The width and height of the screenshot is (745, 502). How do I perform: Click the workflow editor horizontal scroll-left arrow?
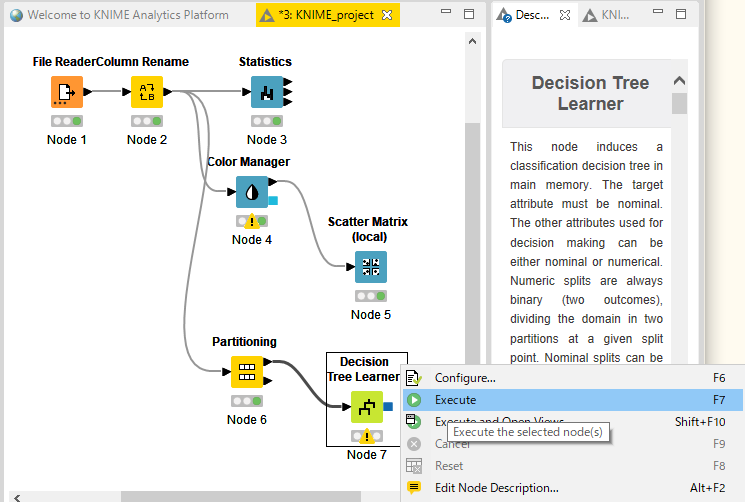click(x=17, y=497)
